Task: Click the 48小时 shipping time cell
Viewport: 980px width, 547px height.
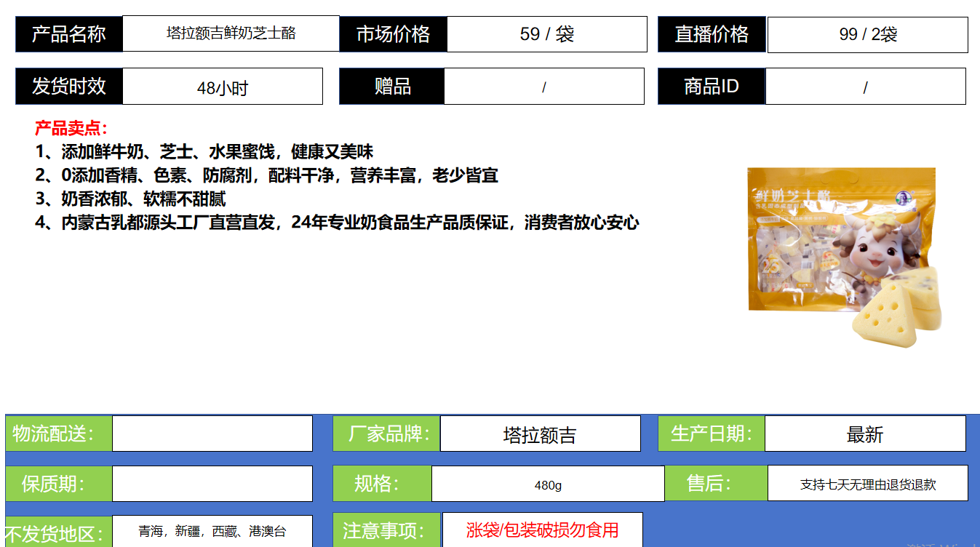Action: (x=222, y=87)
